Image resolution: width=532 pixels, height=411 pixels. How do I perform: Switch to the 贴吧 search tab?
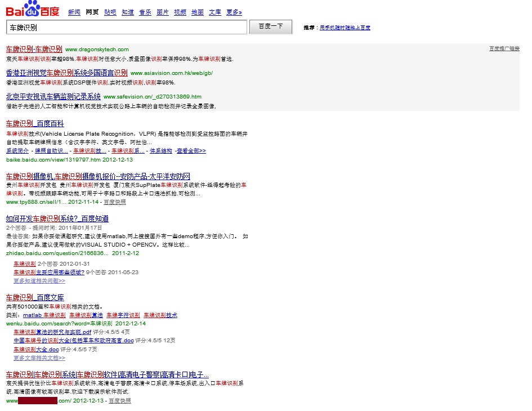[x=110, y=12]
